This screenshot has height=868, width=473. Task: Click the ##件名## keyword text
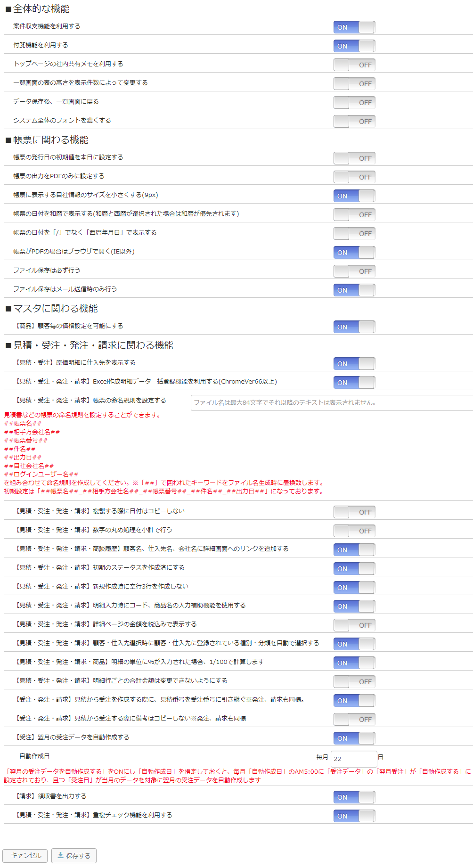(20, 449)
